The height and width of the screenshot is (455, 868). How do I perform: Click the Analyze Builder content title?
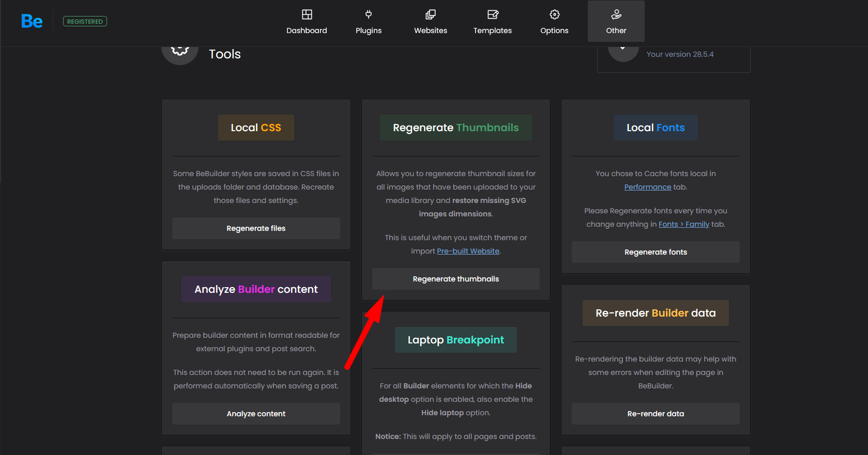[256, 289]
